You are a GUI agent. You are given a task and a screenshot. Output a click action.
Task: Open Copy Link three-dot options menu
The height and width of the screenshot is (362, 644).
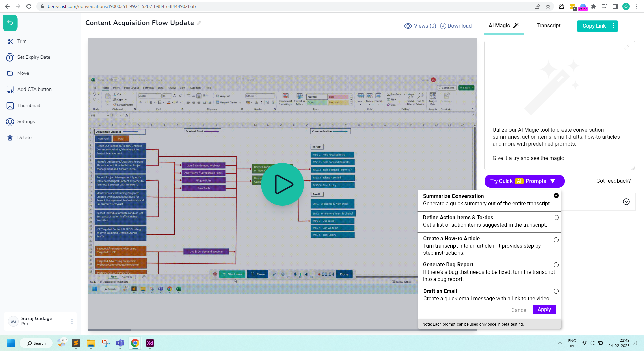click(614, 26)
